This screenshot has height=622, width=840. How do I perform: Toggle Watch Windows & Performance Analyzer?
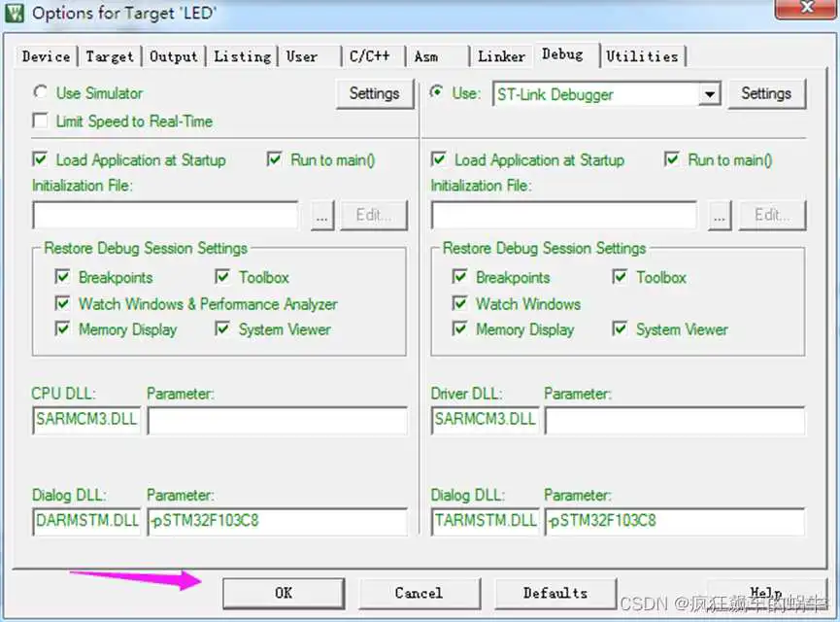pyautogui.click(x=62, y=303)
